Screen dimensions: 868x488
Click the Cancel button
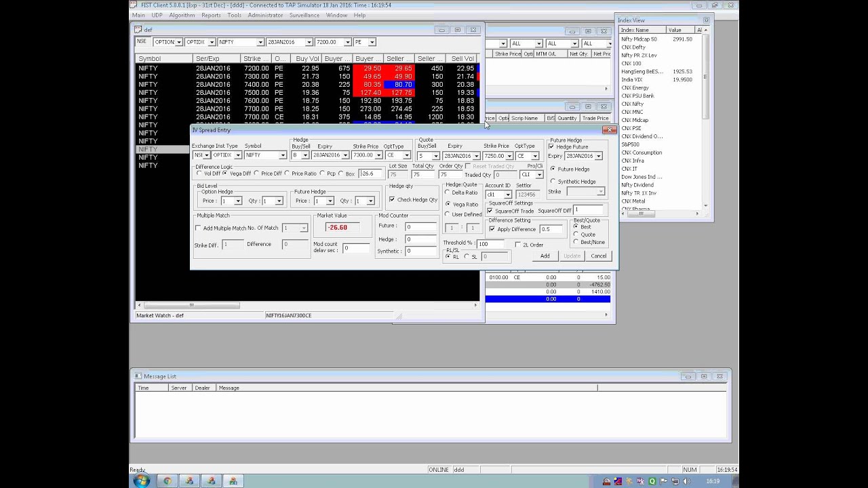click(599, 256)
